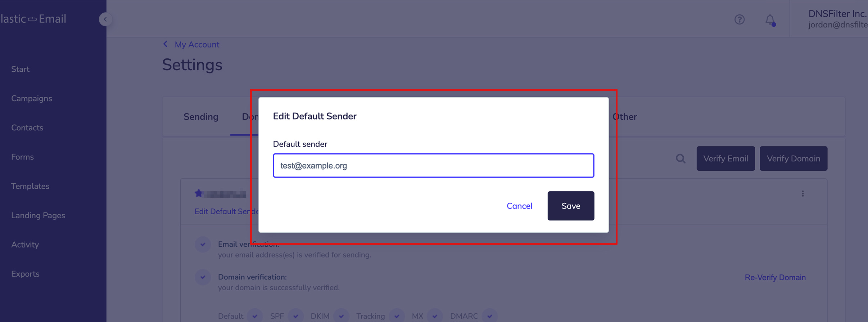Click the back arrow beside My Account
This screenshot has height=322, width=868.
pos(166,44)
